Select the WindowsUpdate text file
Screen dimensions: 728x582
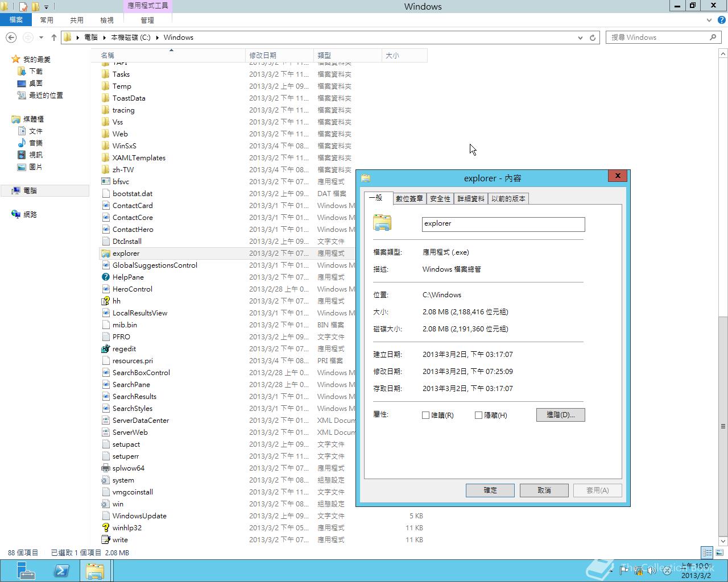139,516
